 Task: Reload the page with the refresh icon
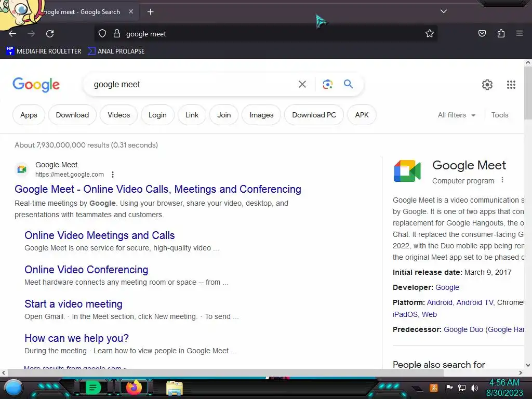[x=50, y=34]
